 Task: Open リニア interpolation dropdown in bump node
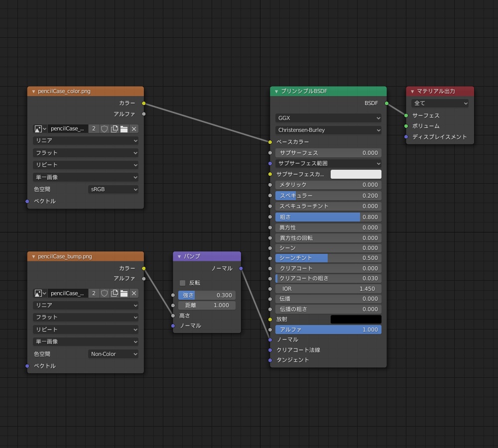[86, 305]
